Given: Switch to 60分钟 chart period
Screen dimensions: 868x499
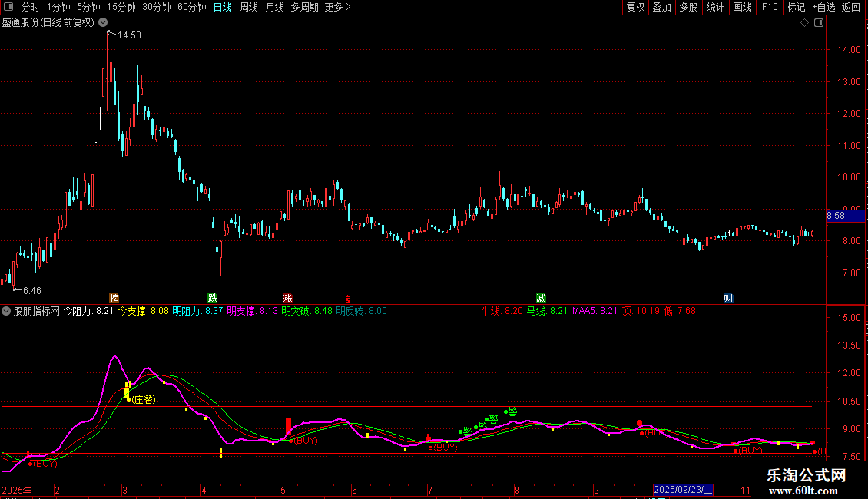Looking at the screenshot, I should click(192, 7).
